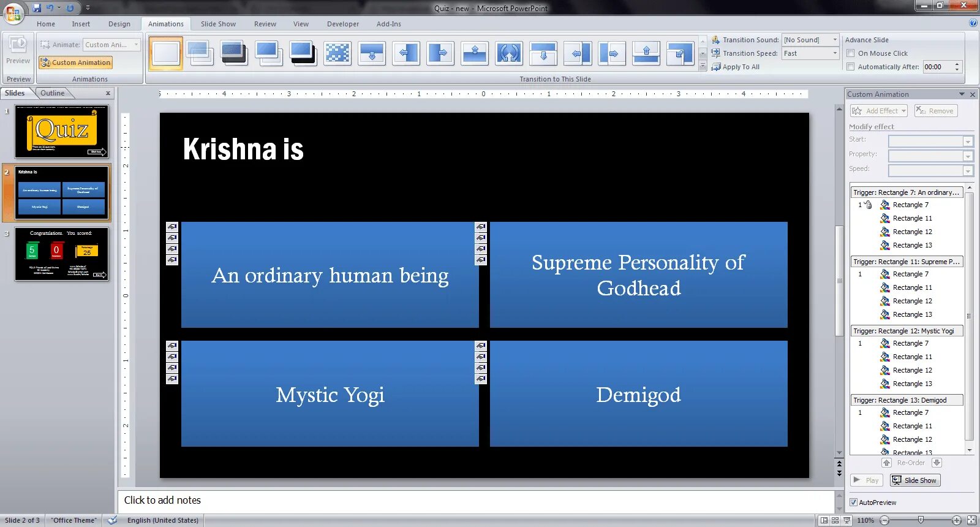Select the Congratulations slide 3 thumbnail
Screen dimensions: 980x527
(62, 254)
